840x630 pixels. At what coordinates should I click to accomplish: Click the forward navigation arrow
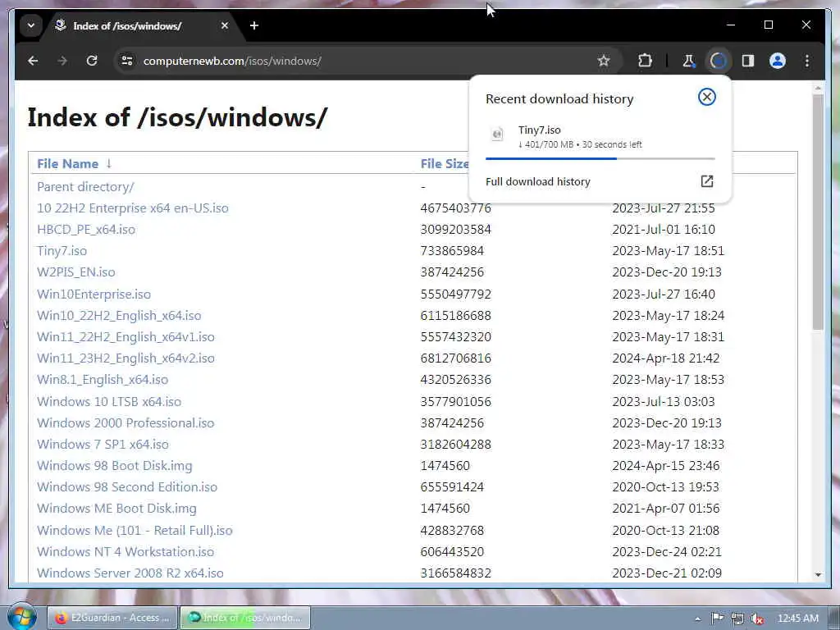(x=62, y=61)
